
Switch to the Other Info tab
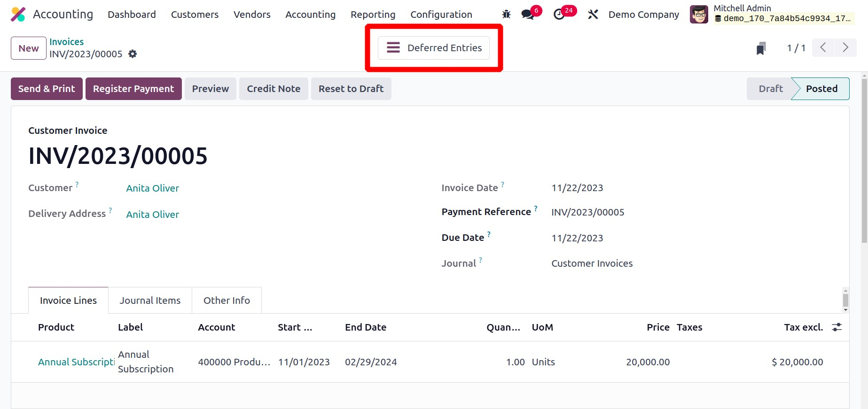tap(227, 301)
